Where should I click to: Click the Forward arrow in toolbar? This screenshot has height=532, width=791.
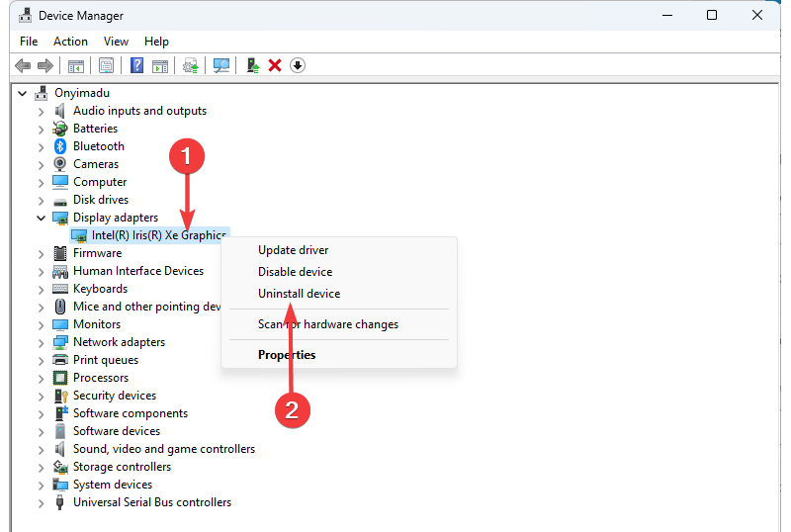(45, 65)
